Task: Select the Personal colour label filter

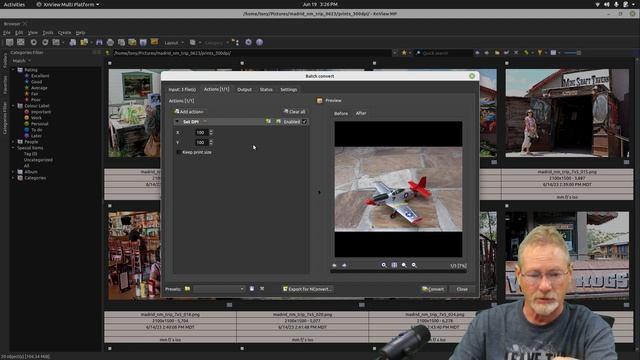Action: [x=39, y=124]
